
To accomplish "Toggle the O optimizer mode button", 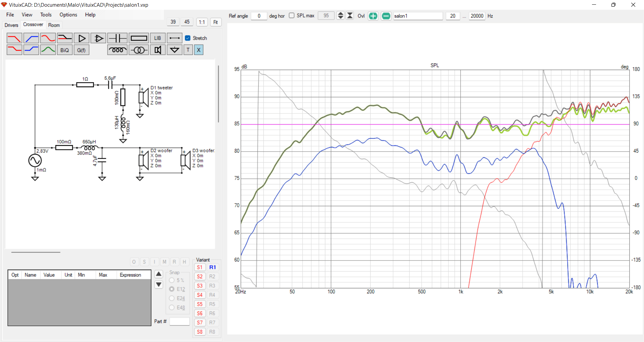I will pos(134,262).
